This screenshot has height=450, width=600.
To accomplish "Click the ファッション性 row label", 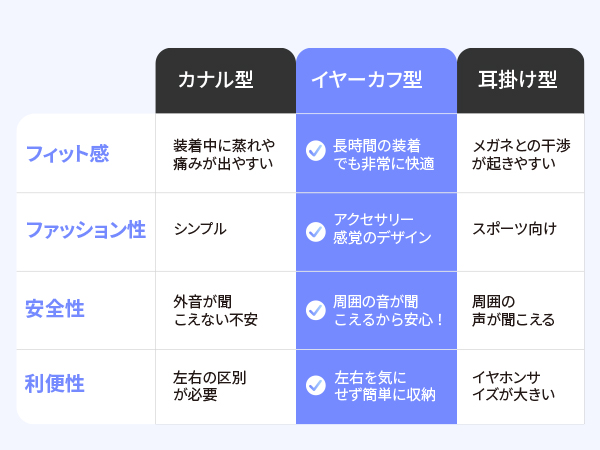I will (x=86, y=230).
